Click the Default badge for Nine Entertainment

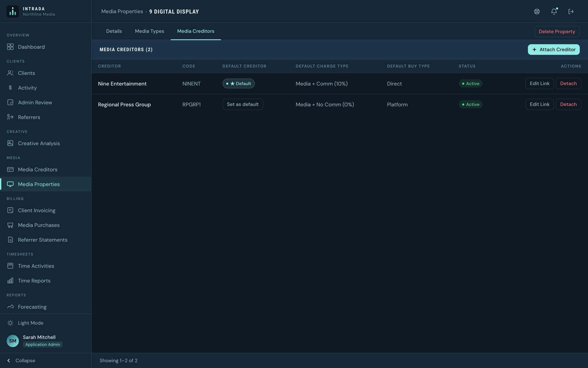click(x=239, y=84)
